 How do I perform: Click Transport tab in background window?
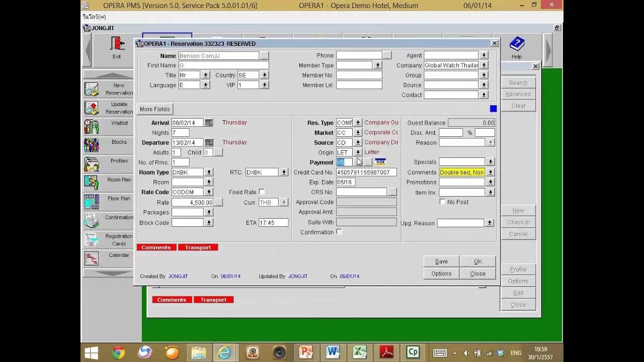pyautogui.click(x=213, y=300)
